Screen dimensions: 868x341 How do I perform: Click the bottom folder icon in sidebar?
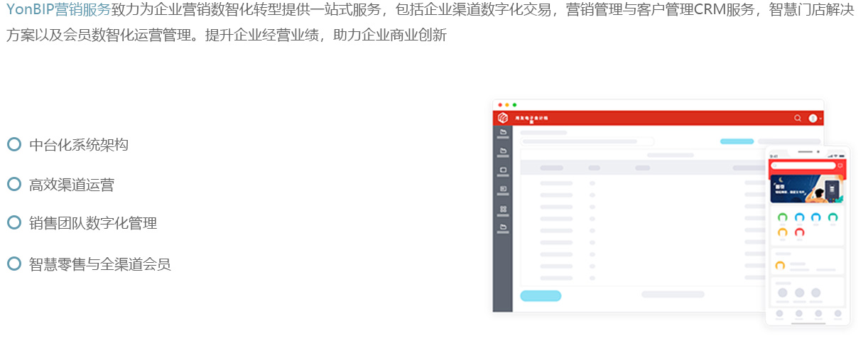coord(503,227)
